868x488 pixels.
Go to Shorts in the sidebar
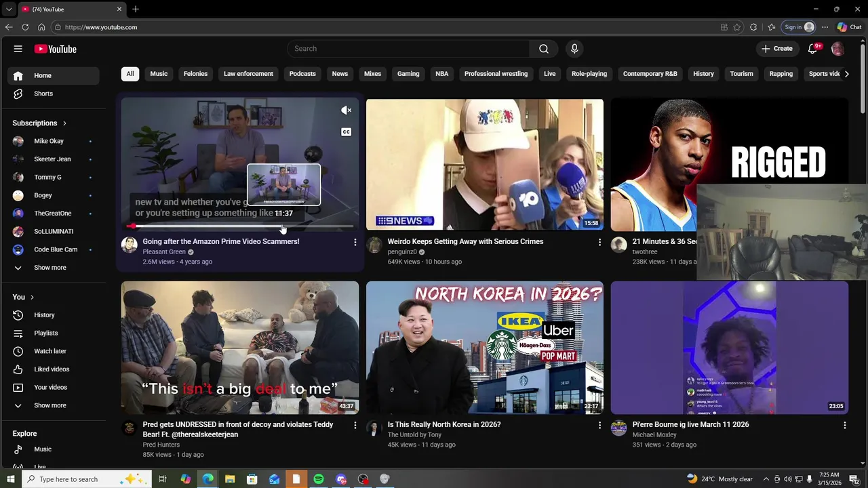click(54, 94)
